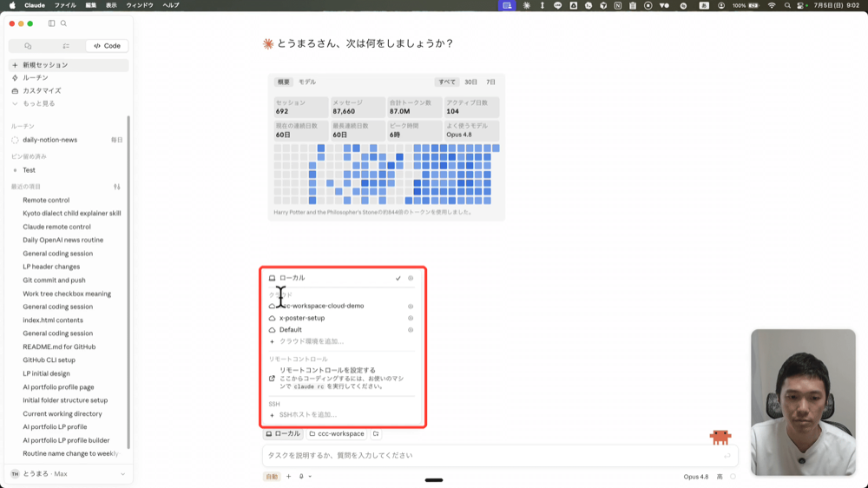The width and height of the screenshot is (868, 488).
Task: Click the Wi-Fi status icon
Action: point(772,5)
